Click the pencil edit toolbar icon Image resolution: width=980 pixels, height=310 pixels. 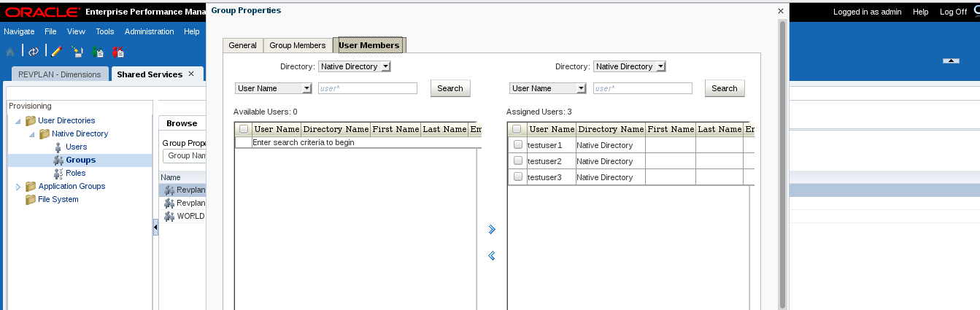coord(56,52)
